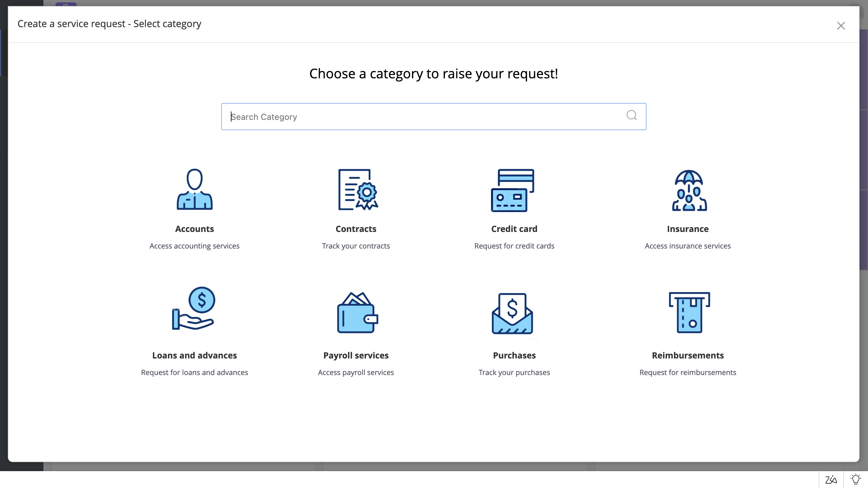Click 'Request for loans and advances' text
868x488 pixels.
pos(194,373)
